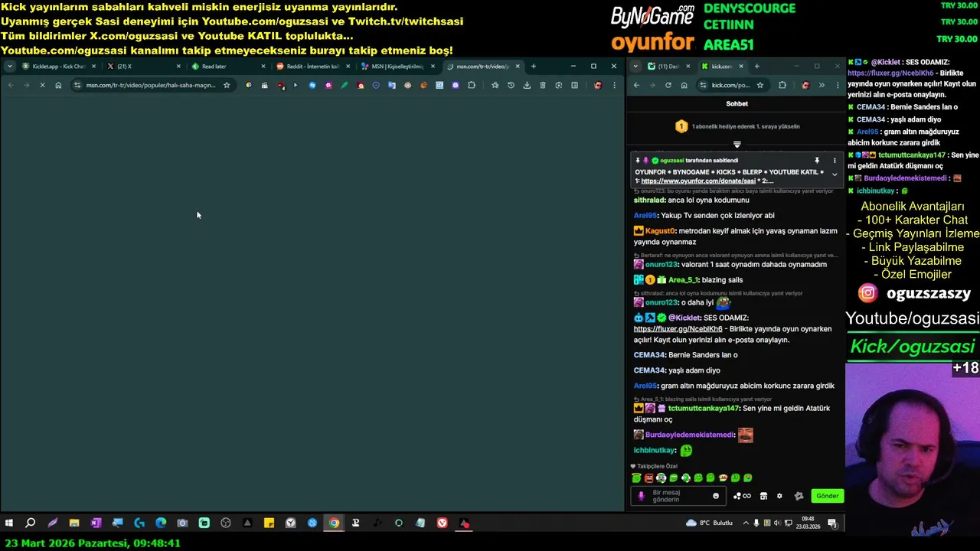Viewport: 980px width, 551px height.
Task: Go back in the Kick window
Action: 636,85
